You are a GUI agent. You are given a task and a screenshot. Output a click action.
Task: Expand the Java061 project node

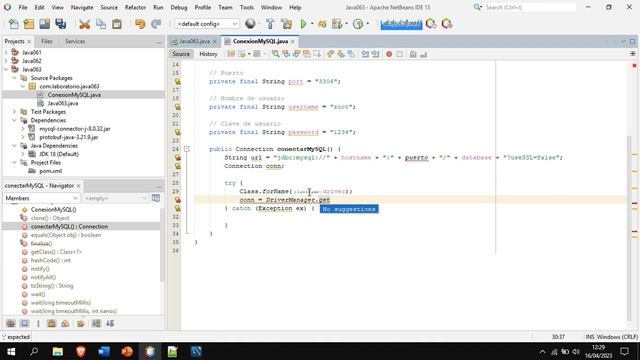(x=6, y=52)
